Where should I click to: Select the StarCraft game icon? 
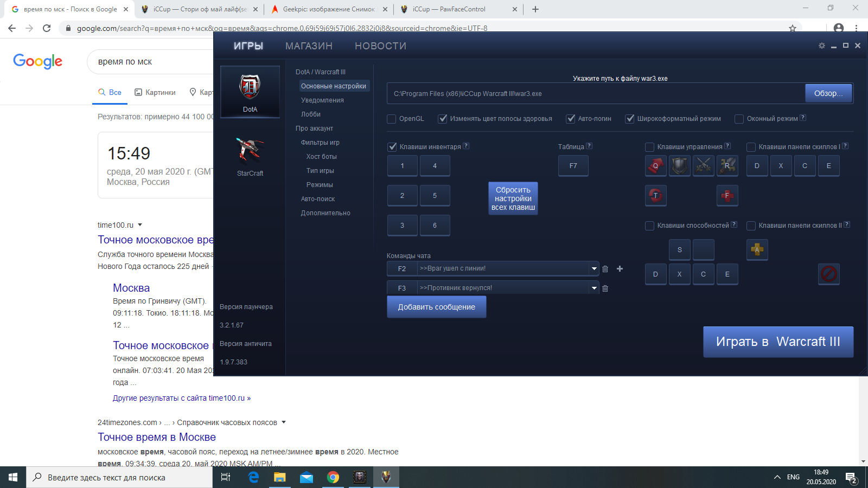(x=250, y=156)
